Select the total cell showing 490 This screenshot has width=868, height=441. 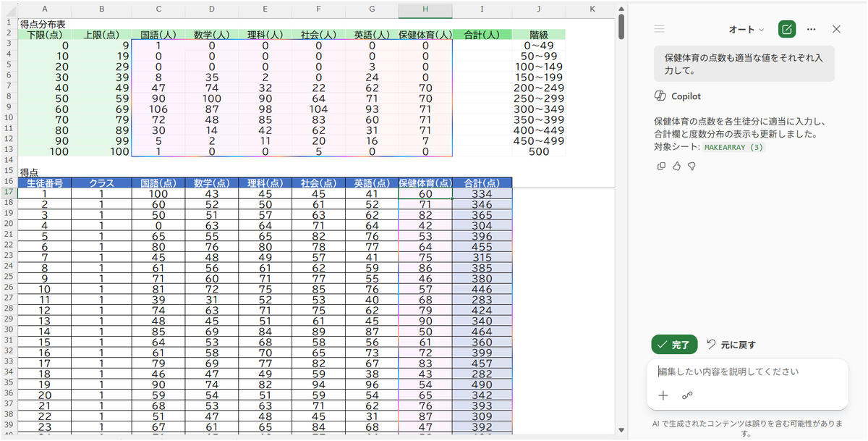click(x=482, y=385)
